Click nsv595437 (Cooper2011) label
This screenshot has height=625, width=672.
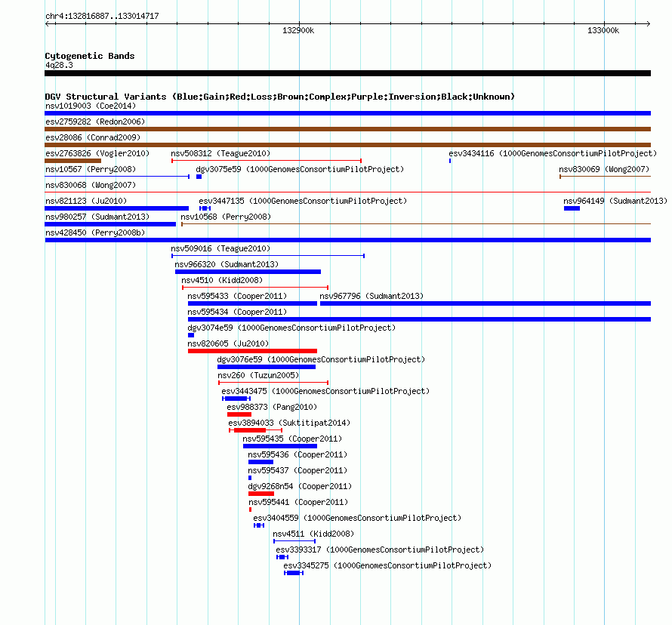click(x=297, y=470)
